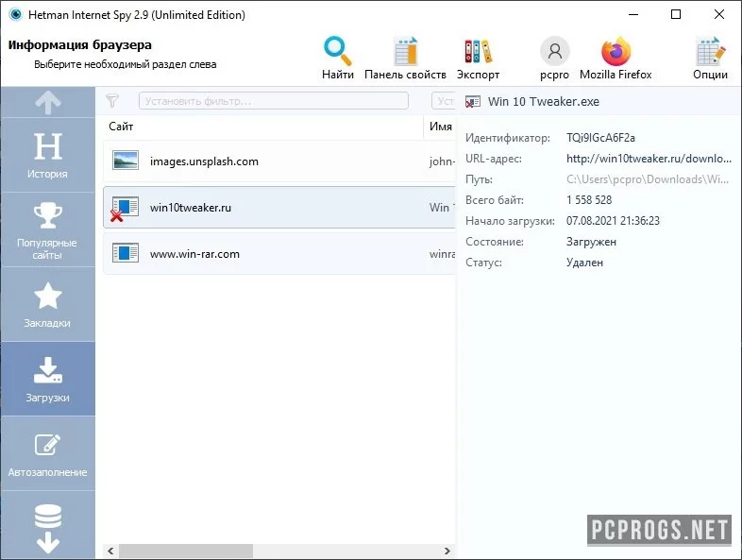742x560 pixels.
Task: Click the Win 10 Tweaker.exe title text
Action: tap(543, 101)
